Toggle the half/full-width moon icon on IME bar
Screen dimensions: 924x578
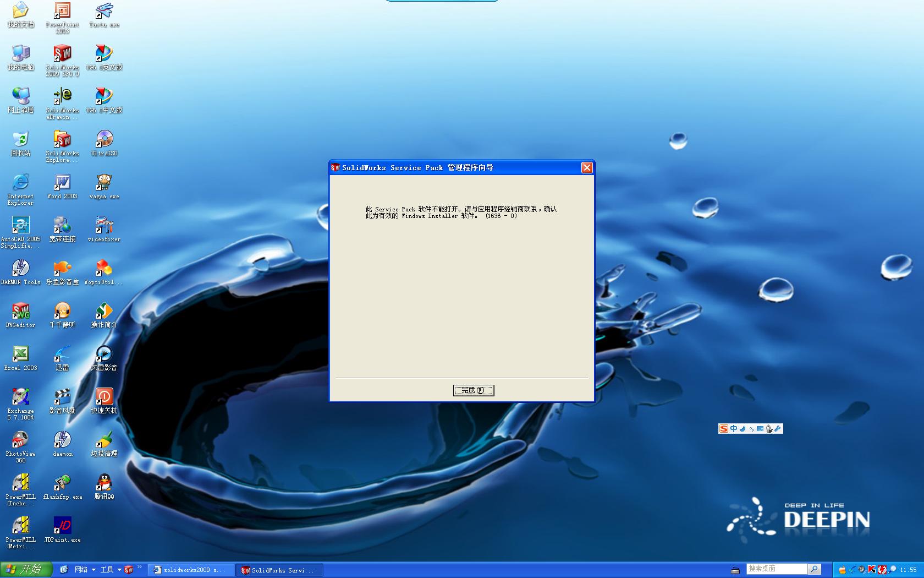(x=743, y=429)
